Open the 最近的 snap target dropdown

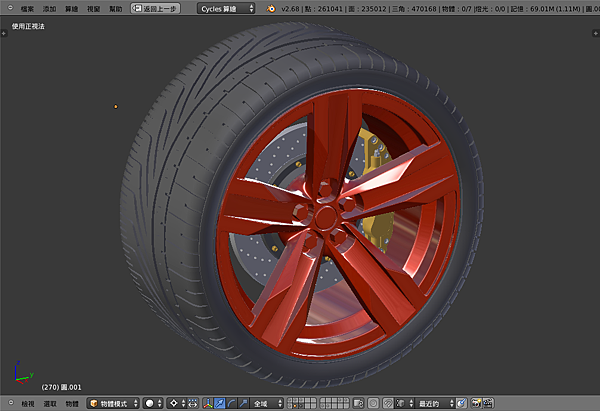[435, 403]
